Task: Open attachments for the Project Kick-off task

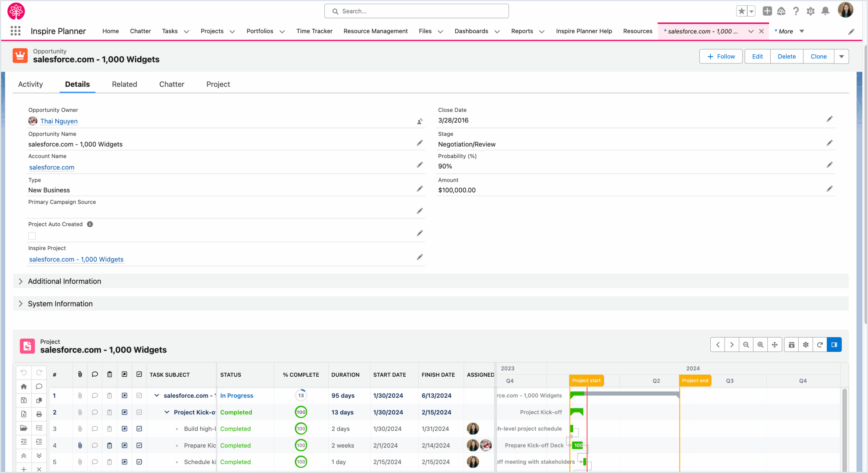Action: pos(80,412)
